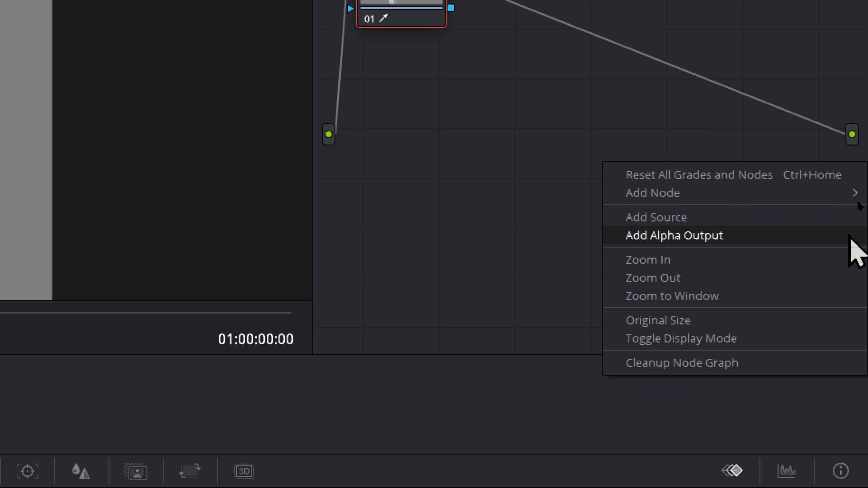Open the Qualifier palette

[81, 471]
